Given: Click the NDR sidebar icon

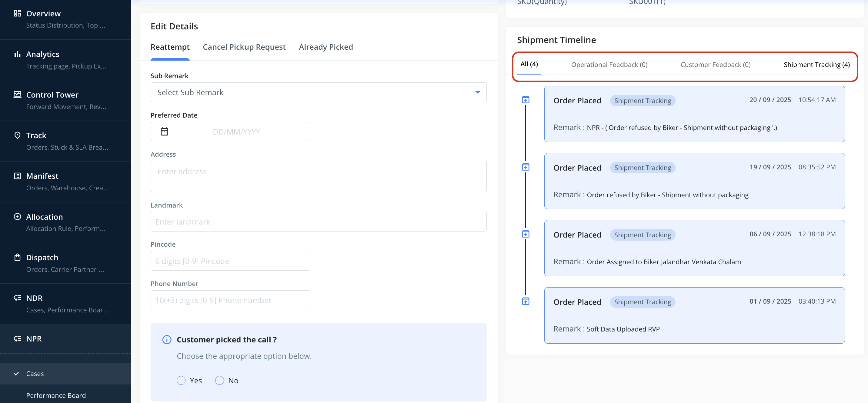Looking at the screenshot, I should point(17,298).
